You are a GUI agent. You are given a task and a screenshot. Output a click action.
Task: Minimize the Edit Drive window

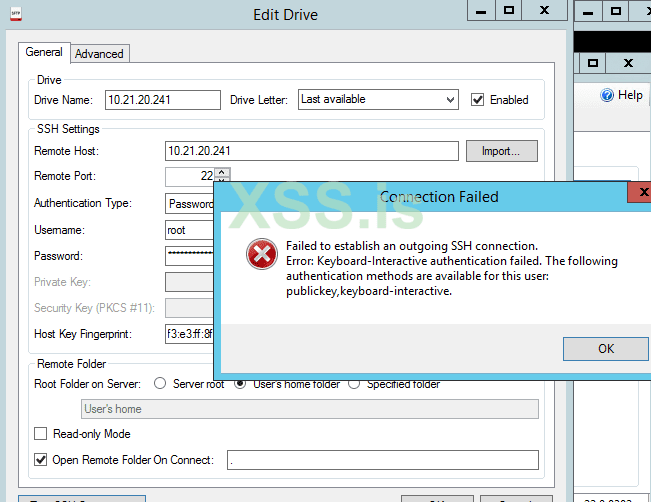click(x=481, y=11)
